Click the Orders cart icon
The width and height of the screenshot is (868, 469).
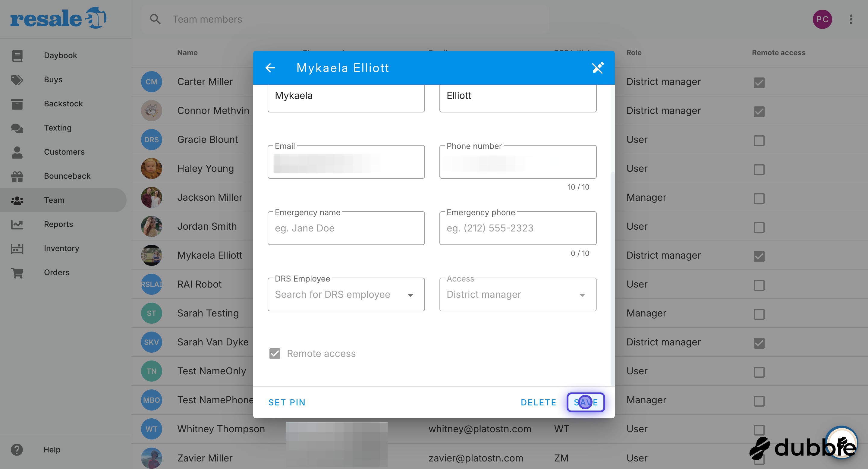click(x=17, y=273)
